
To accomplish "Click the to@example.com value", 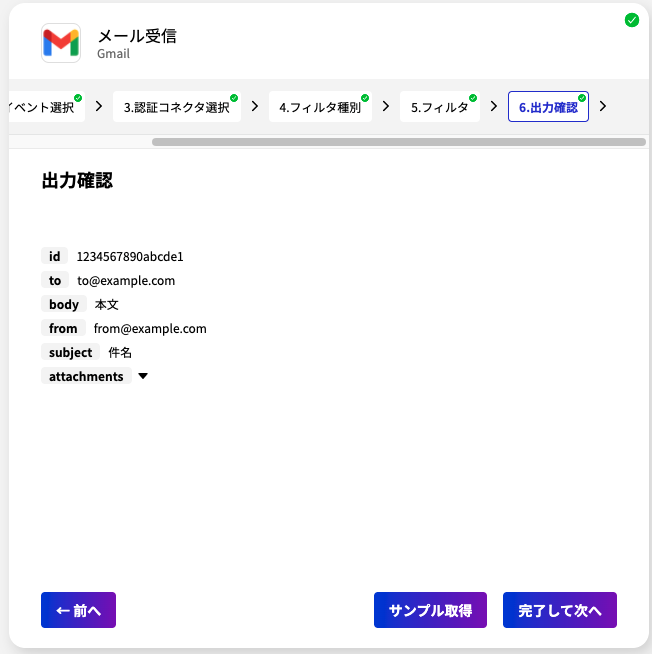I will (126, 280).
